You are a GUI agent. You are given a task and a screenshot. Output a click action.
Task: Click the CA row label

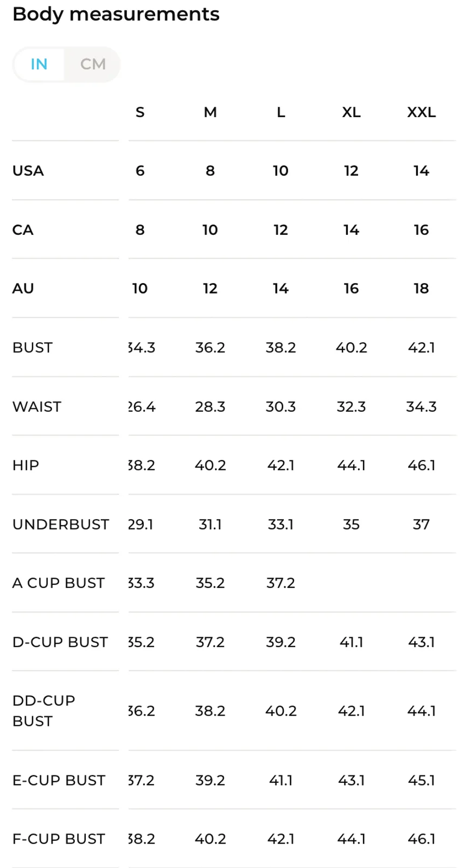(23, 230)
